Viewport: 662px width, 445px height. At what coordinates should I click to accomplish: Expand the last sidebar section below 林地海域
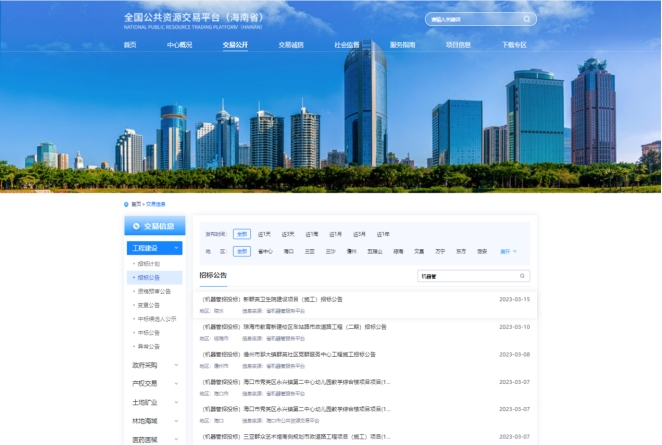[x=176, y=440]
